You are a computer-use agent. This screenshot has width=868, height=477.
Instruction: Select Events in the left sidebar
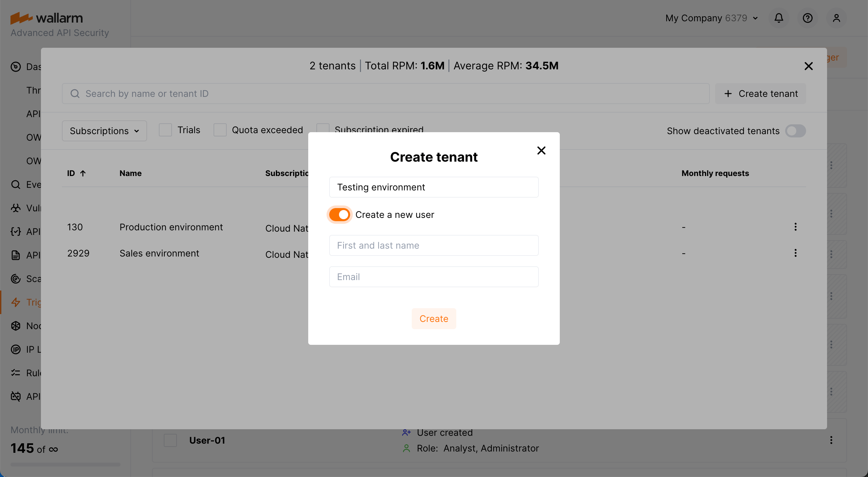16,184
